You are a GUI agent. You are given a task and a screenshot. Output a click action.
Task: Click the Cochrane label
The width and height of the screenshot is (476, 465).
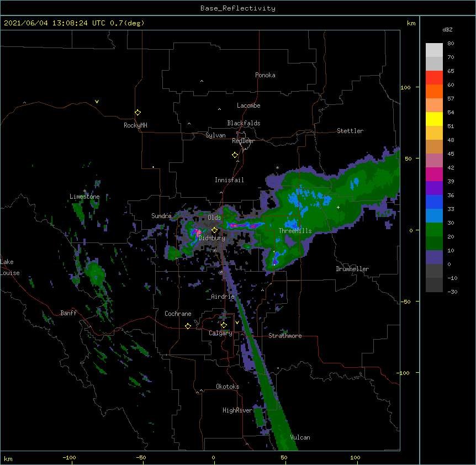point(178,314)
